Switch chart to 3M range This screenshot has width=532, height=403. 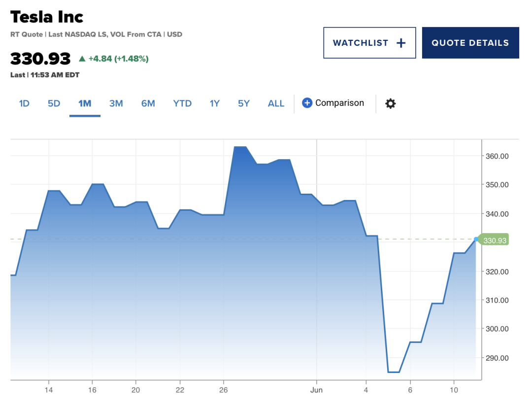click(x=116, y=103)
